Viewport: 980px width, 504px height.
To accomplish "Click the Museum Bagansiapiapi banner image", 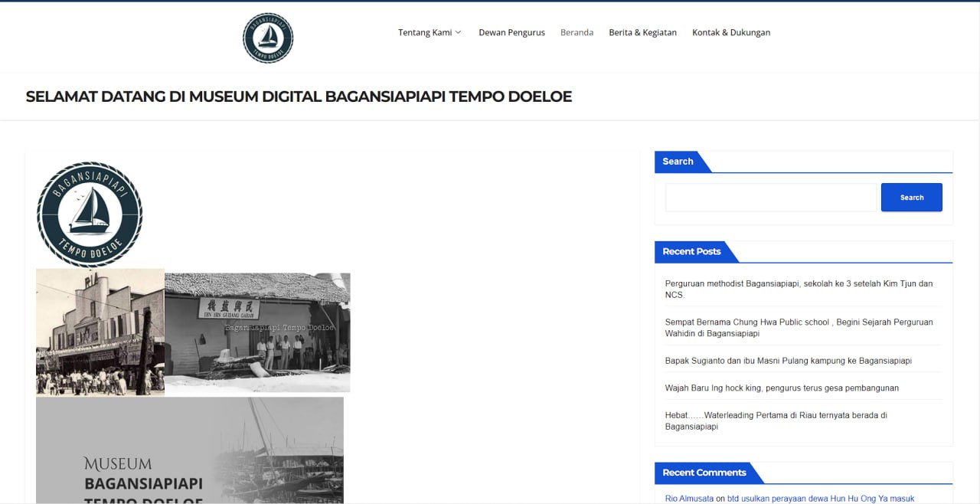I will pos(189,450).
